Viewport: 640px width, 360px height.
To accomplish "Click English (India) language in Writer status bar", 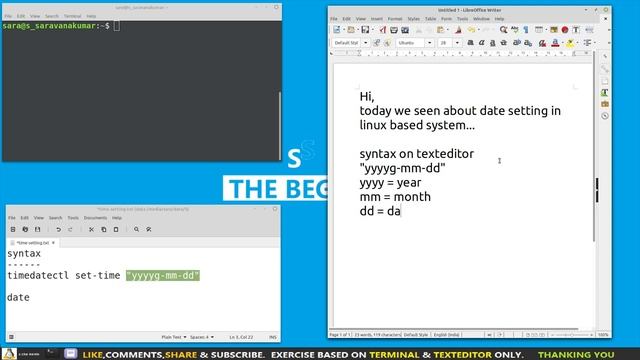I will coord(446,335).
